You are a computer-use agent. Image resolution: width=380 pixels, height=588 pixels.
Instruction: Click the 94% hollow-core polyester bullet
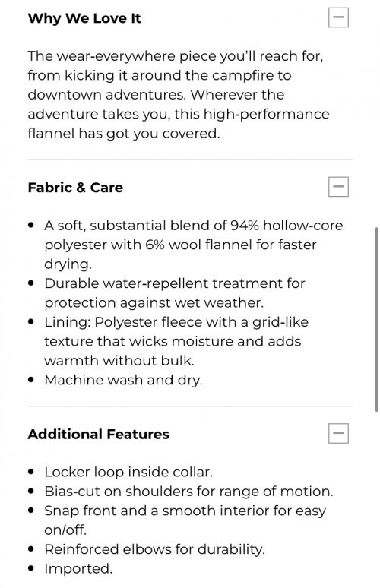pos(194,245)
